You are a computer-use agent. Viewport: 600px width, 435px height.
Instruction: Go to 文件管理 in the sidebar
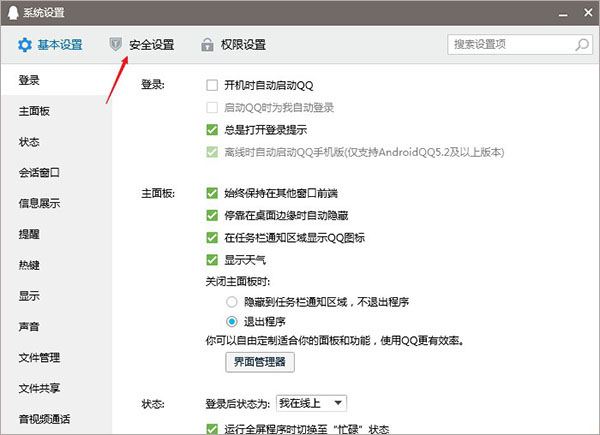point(40,357)
